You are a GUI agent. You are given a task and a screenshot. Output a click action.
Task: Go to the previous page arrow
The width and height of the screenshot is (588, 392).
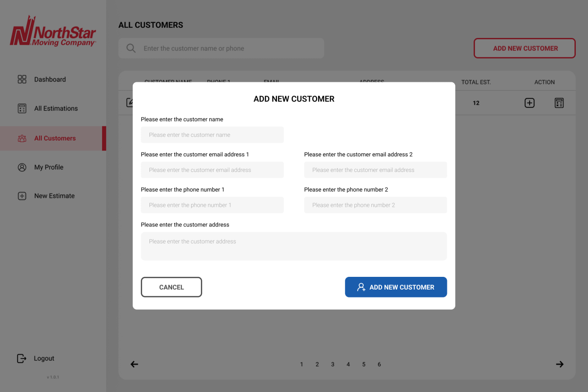coord(134,364)
